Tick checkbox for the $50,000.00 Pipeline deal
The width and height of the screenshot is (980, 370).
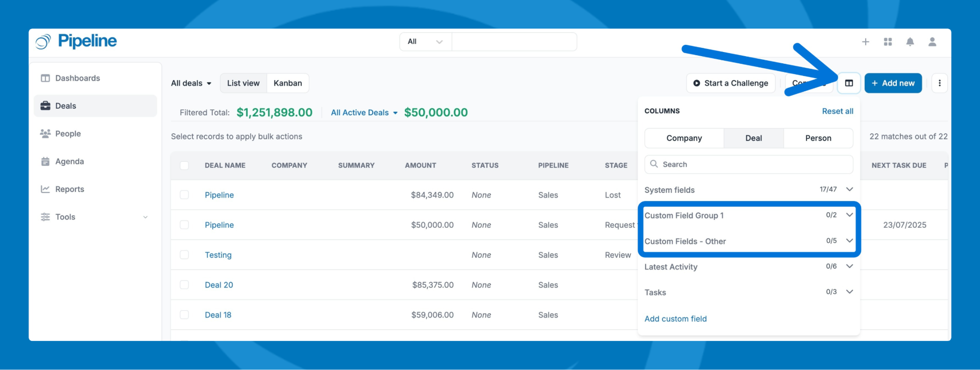[x=184, y=225]
